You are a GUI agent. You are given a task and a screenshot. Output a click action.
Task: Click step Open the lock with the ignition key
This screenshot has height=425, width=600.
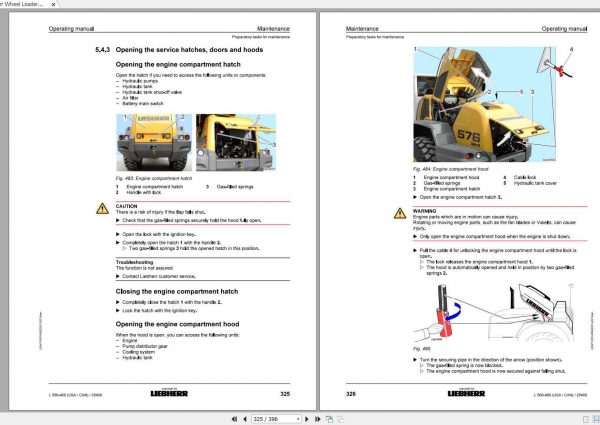click(x=159, y=234)
